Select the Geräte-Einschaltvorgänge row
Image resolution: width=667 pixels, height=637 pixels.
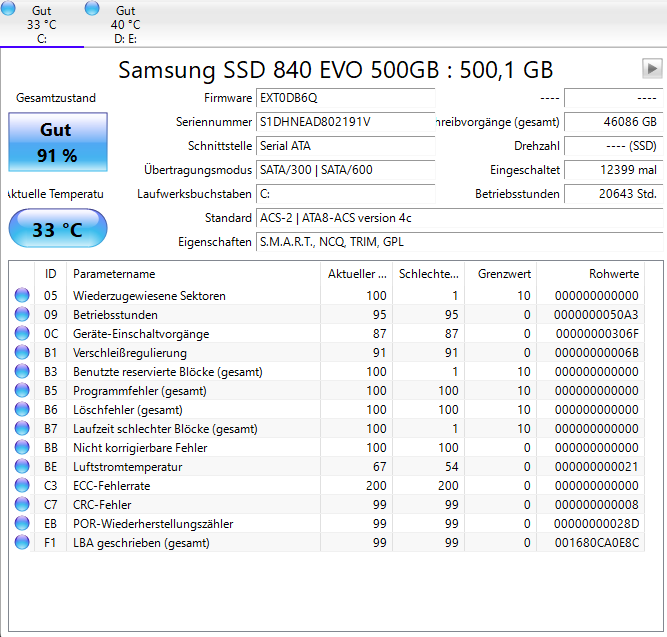pyautogui.click(x=327, y=334)
